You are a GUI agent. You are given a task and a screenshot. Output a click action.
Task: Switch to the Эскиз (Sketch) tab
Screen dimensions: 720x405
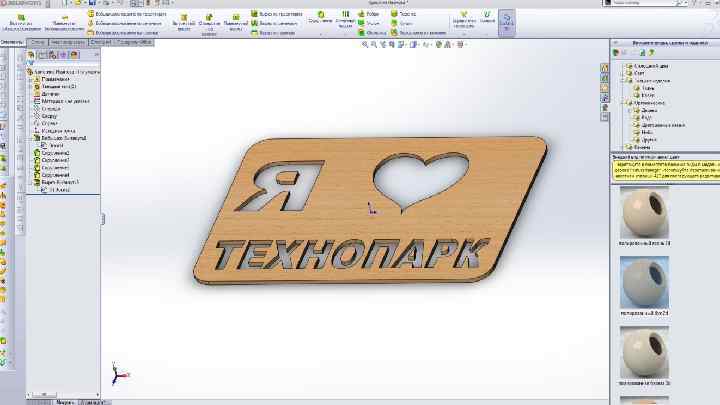[x=38, y=42]
